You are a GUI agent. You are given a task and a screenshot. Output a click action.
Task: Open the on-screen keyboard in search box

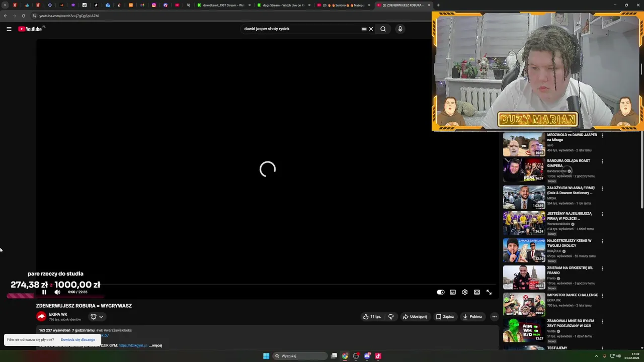point(364,29)
